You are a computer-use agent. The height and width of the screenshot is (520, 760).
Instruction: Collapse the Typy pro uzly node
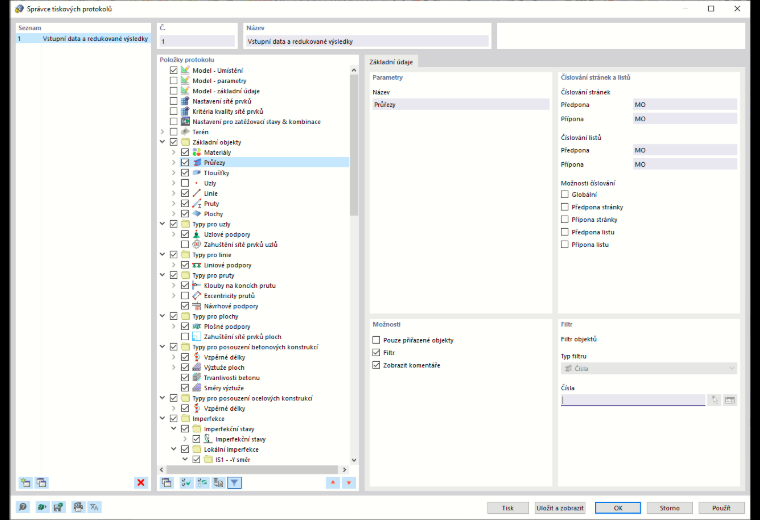tap(162, 224)
